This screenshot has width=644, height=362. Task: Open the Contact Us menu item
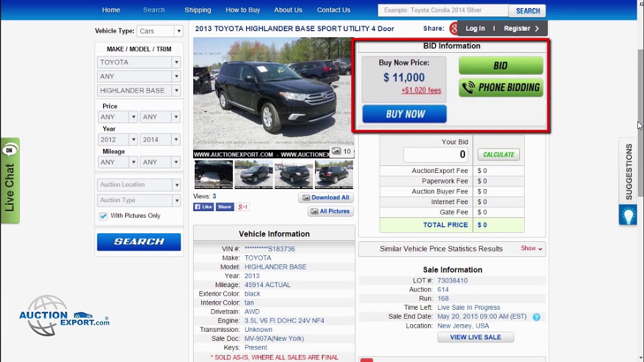point(334,10)
